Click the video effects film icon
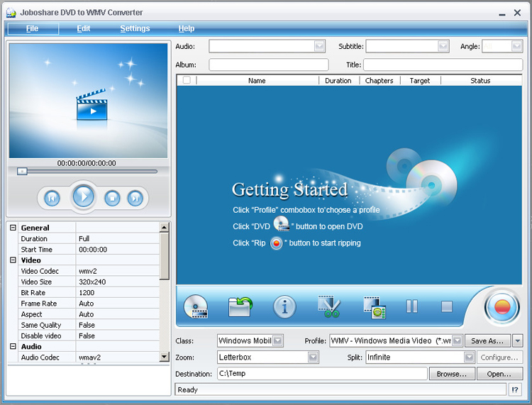532x405 pixels. [x=374, y=306]
